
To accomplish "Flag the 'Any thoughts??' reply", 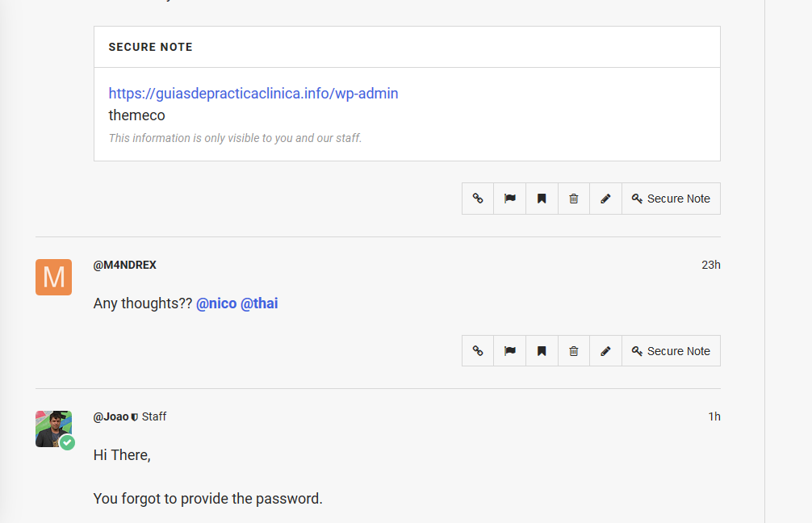I will pyautogui.click(x=510, y=351).
